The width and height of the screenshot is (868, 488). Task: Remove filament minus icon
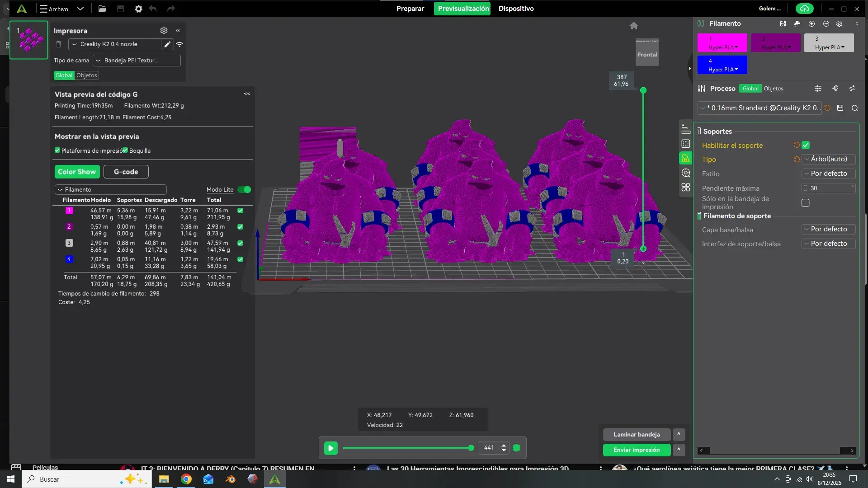[x=826, y=23]
